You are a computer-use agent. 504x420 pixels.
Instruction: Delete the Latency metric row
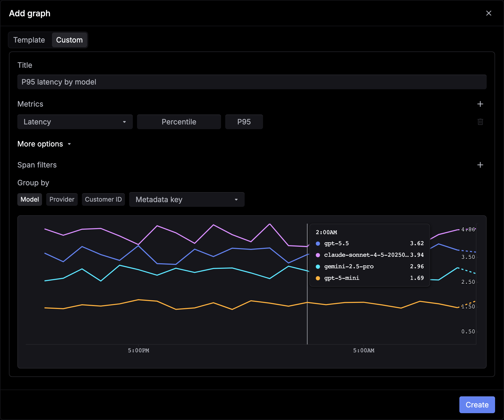pos(480,122)
